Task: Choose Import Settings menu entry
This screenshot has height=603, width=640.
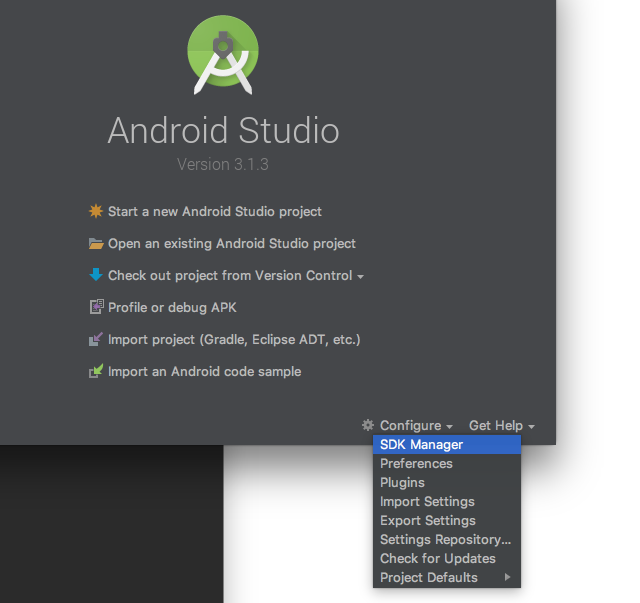Action: pyautogui.click(x=447, y=501)
